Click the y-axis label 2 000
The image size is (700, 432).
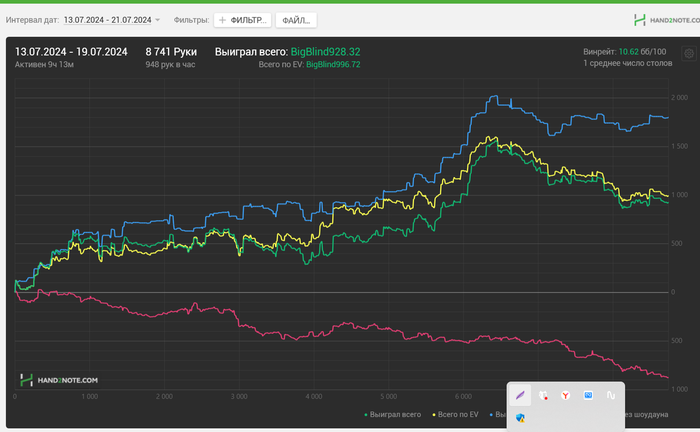point(679,98)
